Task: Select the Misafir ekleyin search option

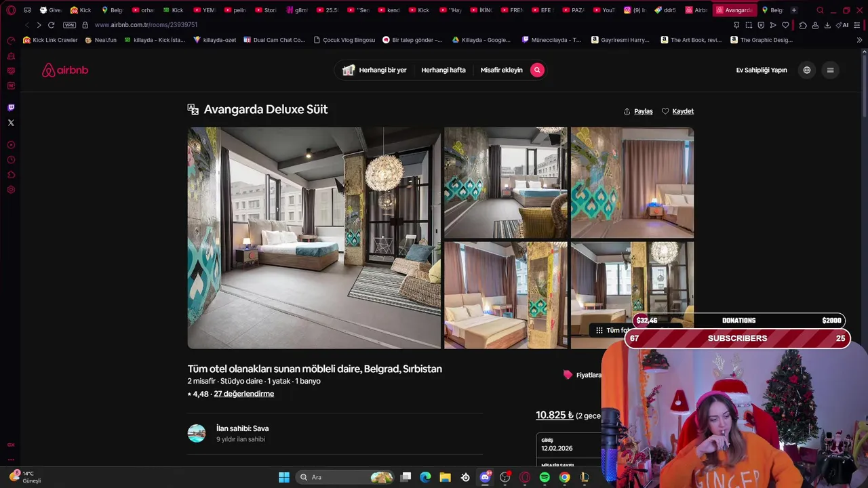Action: click(x=502, y=70)
